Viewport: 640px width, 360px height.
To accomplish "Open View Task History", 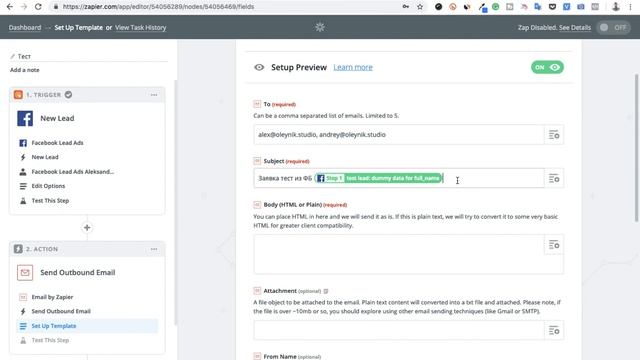I will click(140, 27).
